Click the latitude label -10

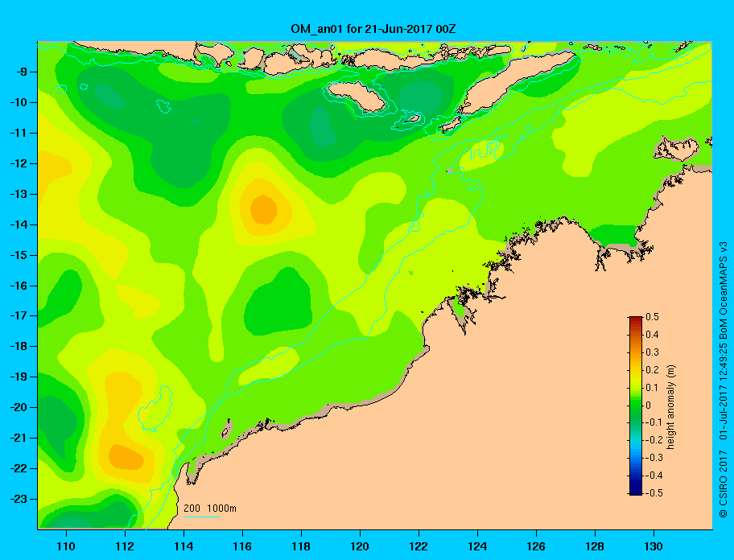pos(22,102)
